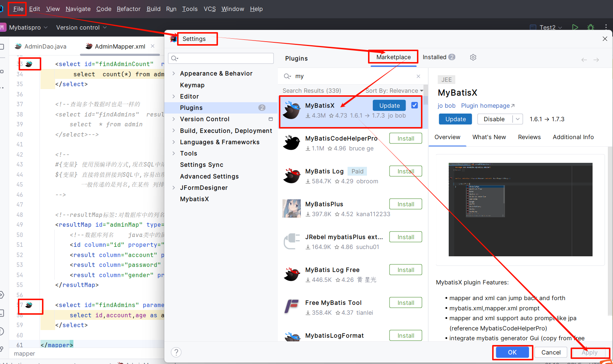This screenshot has width=613, height=364.
Task: Open the Refactor menu
Action: pyautogui.click(x=129, y=9)
